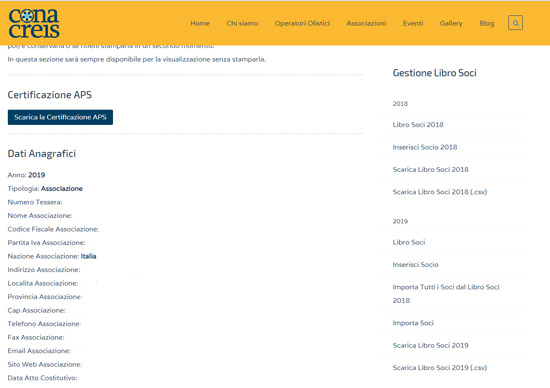Click the Nome Associazione label
This screenshot has height=388, width=550.
click(x=40, y=216)
